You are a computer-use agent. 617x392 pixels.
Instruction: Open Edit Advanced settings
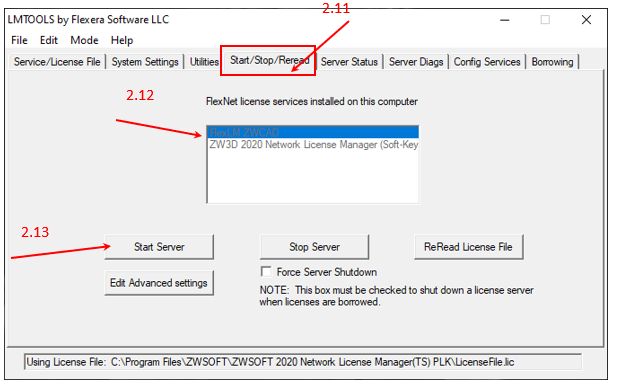coord(159,283)
